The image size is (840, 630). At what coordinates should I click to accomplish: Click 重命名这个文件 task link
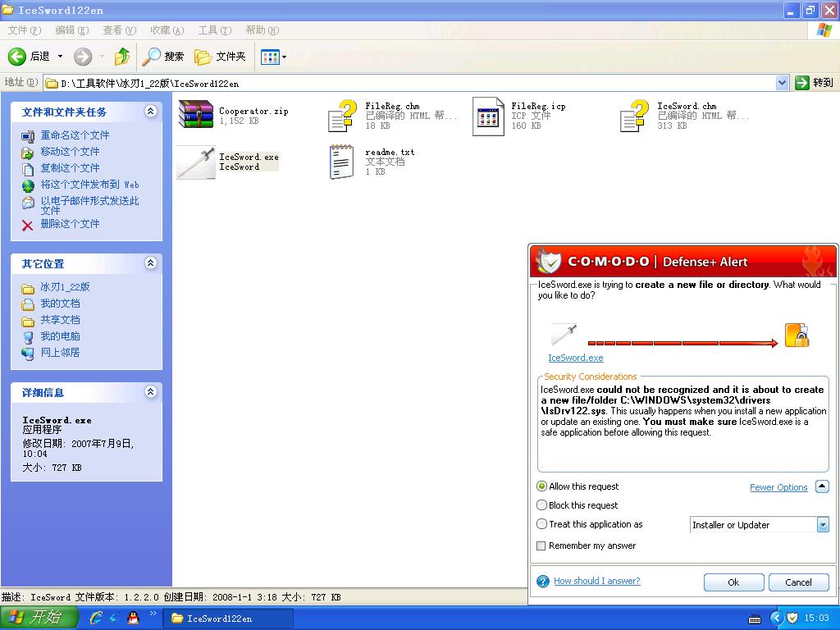coord(75,135)
